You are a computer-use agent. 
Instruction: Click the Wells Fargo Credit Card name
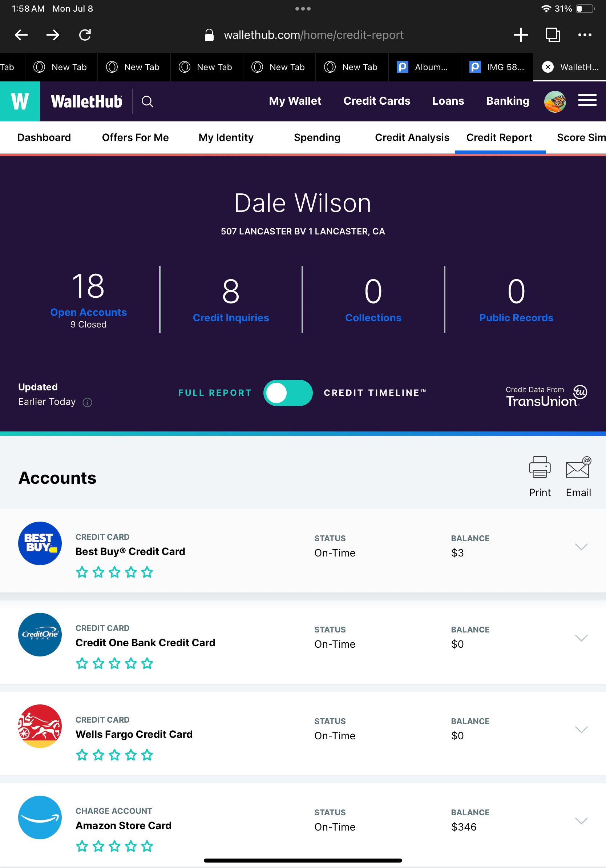tap(134, 734)
